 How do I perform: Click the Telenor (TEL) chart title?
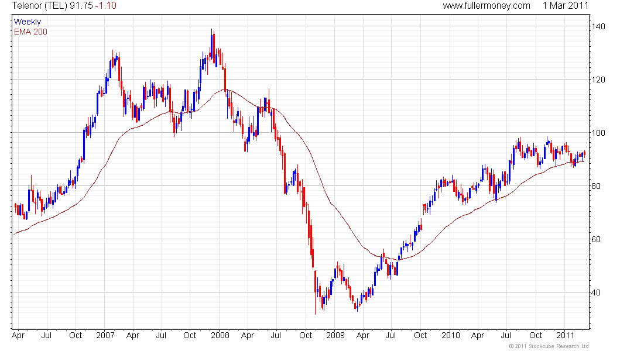click(x=39, y=6)
